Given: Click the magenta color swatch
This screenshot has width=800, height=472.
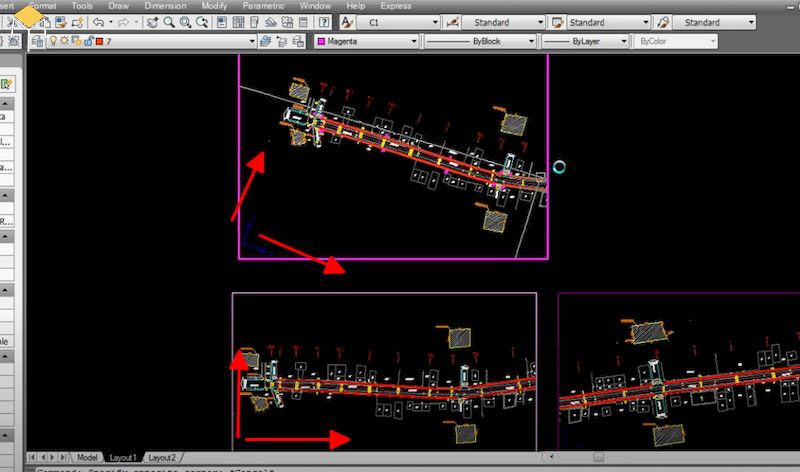Looking at the screenshot, I should 321,41.
